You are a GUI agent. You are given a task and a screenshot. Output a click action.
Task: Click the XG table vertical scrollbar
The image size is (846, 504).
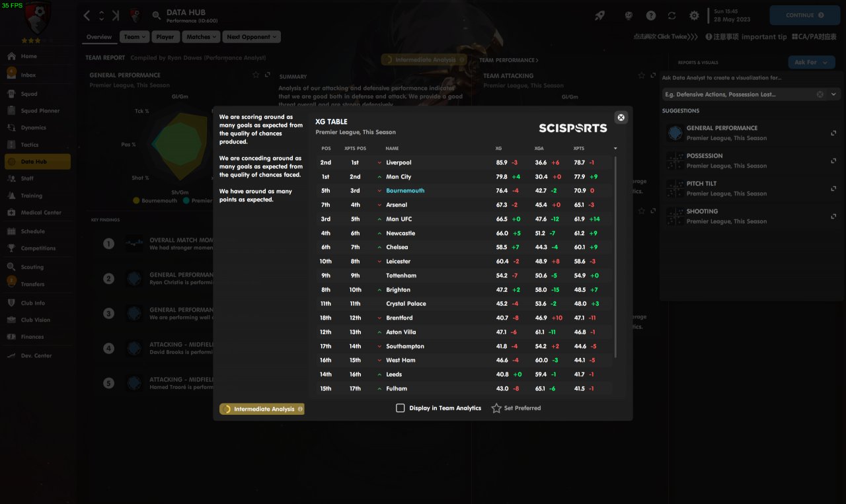tap(615, 258)
